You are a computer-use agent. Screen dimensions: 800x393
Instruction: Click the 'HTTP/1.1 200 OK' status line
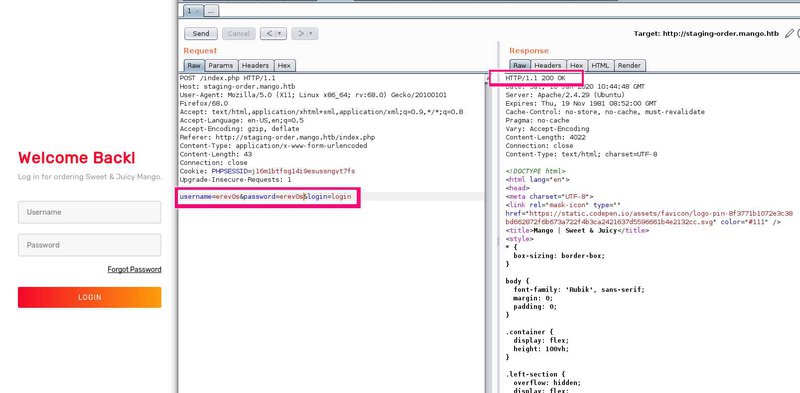click(536, 78)
